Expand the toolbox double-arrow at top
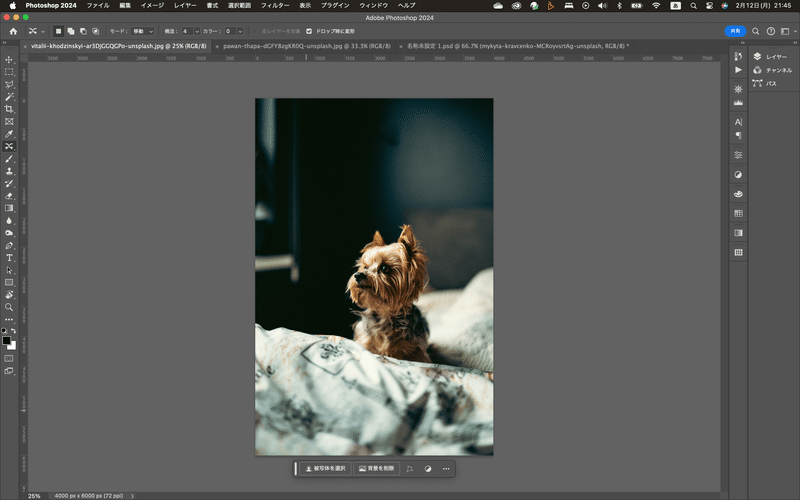 5,42
